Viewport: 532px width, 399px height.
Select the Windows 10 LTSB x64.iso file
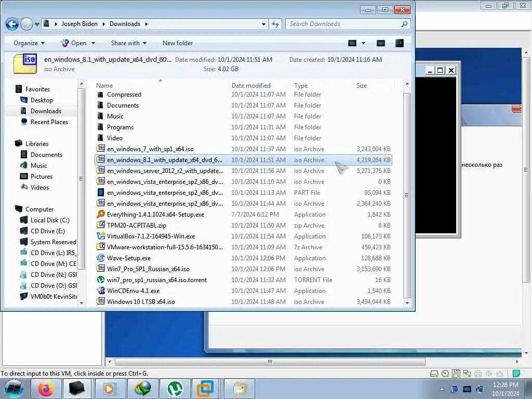click(140, 302)
